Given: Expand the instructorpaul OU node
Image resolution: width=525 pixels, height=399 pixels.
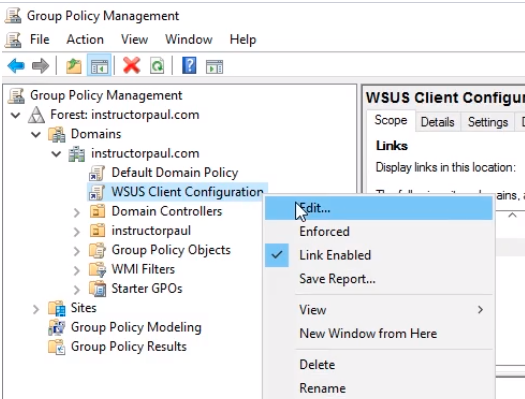Looking at the screenshot, I should (x=77, y=232).
